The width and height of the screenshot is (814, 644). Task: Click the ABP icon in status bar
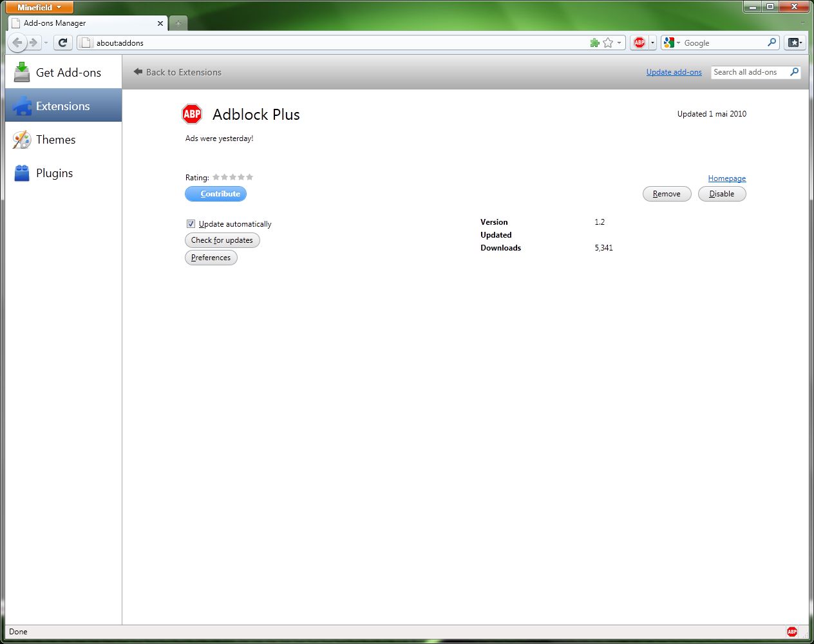791,632
